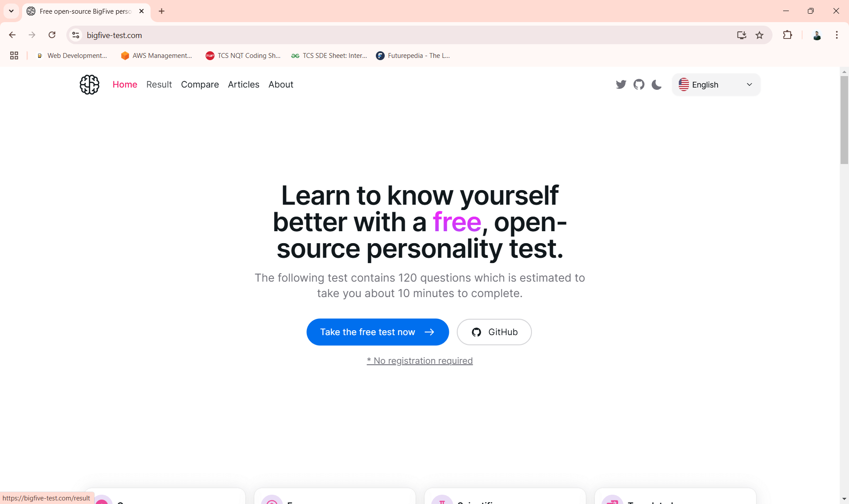Bookmark this page with the star icon
The height and width of the screenshot is (504, 849).
tap(760, 35)
